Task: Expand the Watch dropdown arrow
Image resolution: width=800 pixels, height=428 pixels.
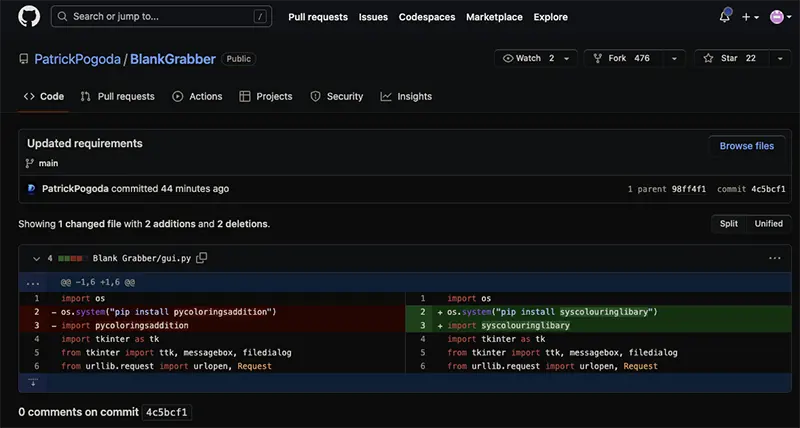Action: [x=567, y=59]
